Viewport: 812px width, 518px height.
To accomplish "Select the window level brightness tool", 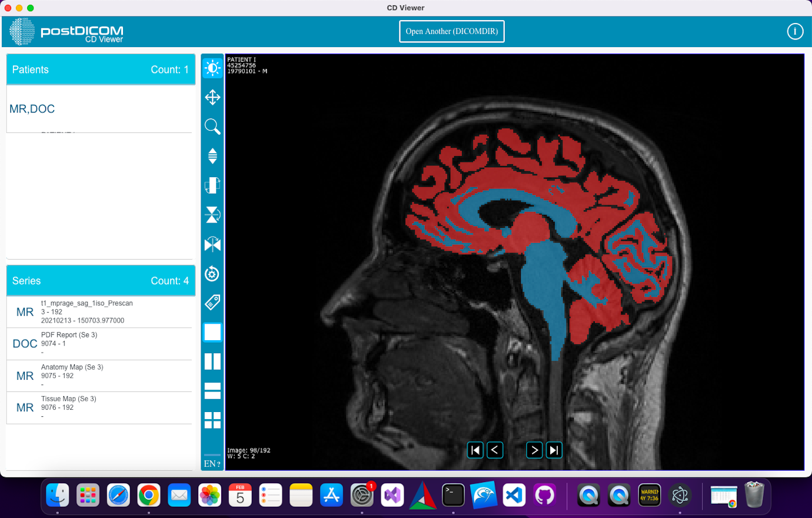I will [212, 67].
